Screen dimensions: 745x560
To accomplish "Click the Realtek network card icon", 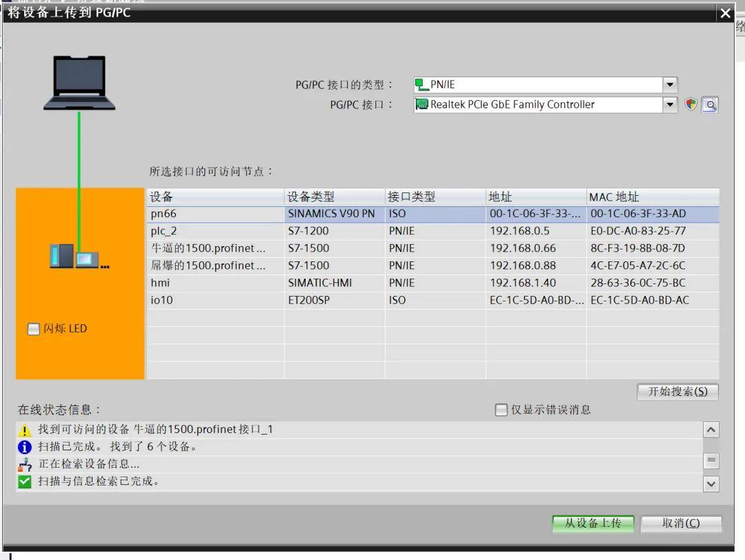I will pos(421,105).
